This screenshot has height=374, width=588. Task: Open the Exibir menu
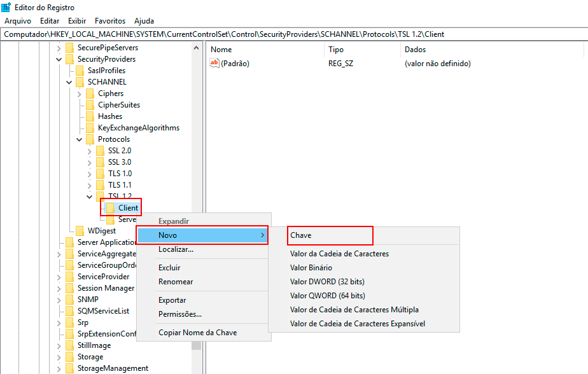point(77,21)
